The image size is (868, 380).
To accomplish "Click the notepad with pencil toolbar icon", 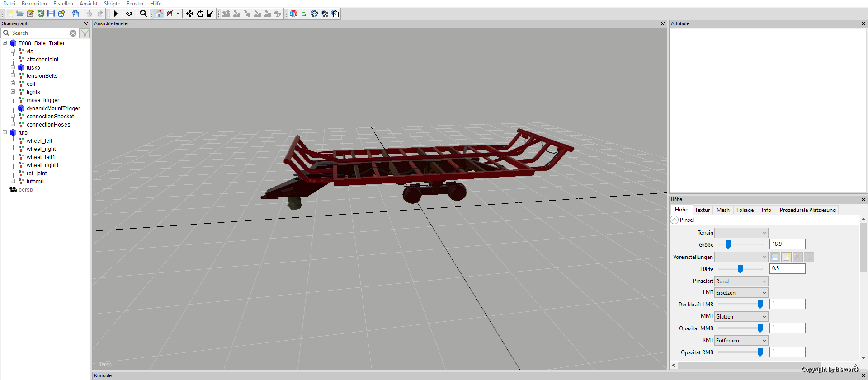I will coord(30,14).
